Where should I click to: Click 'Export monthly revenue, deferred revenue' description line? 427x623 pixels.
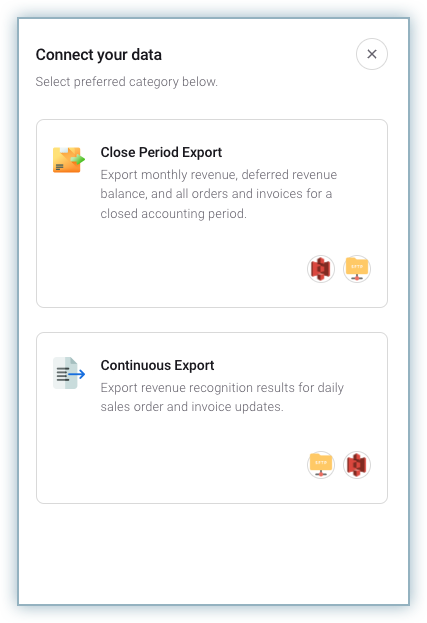click(218, 174)
